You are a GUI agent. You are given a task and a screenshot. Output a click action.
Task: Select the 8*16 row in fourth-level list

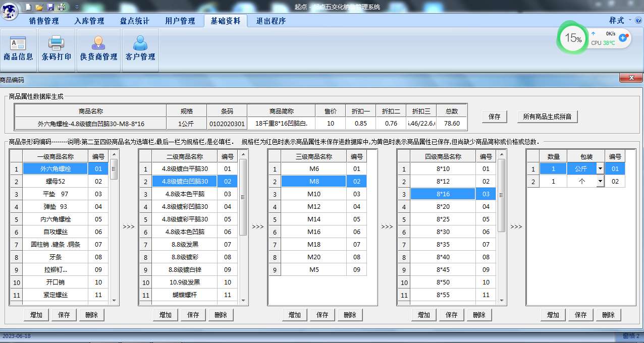[x=442, y=194]
